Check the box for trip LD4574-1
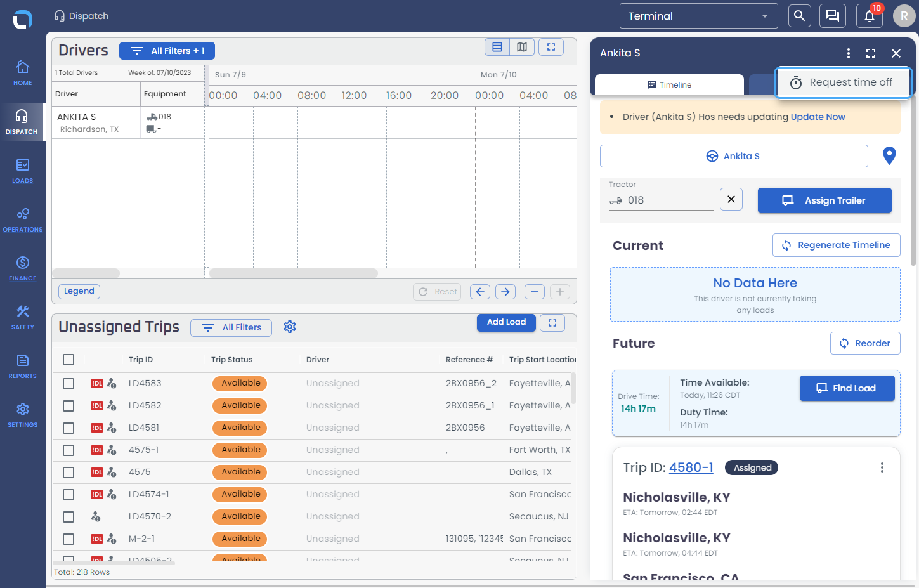Screen dimensions: 919x588 point(68,495)
